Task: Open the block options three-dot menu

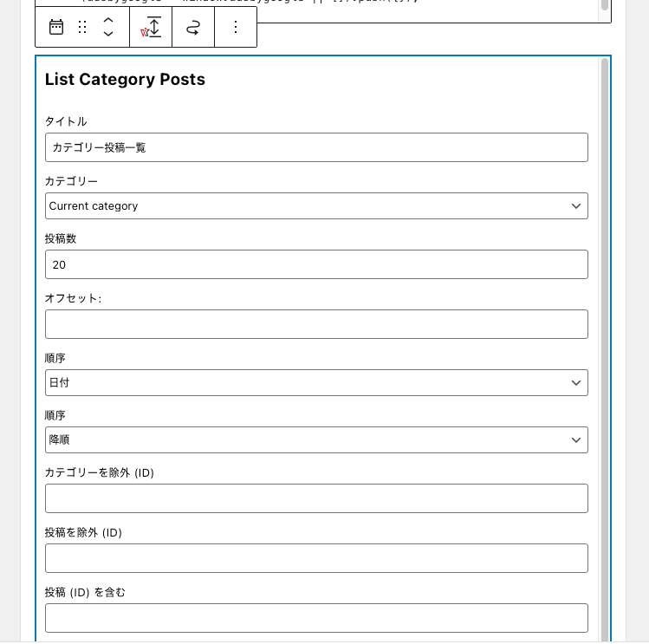Action: 236,27
